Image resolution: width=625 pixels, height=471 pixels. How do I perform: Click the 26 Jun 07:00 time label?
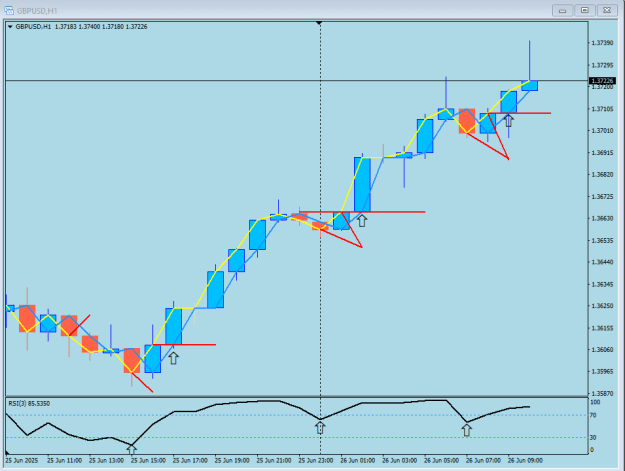coord(483,461)
